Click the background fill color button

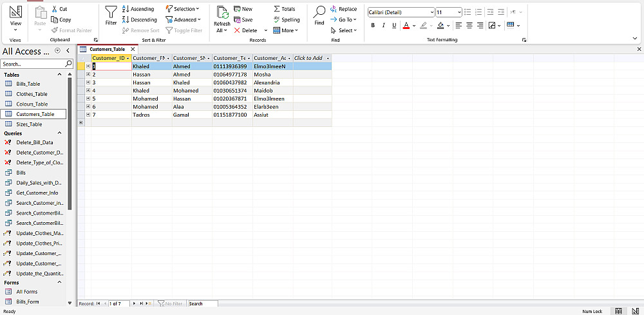point(440,26)
